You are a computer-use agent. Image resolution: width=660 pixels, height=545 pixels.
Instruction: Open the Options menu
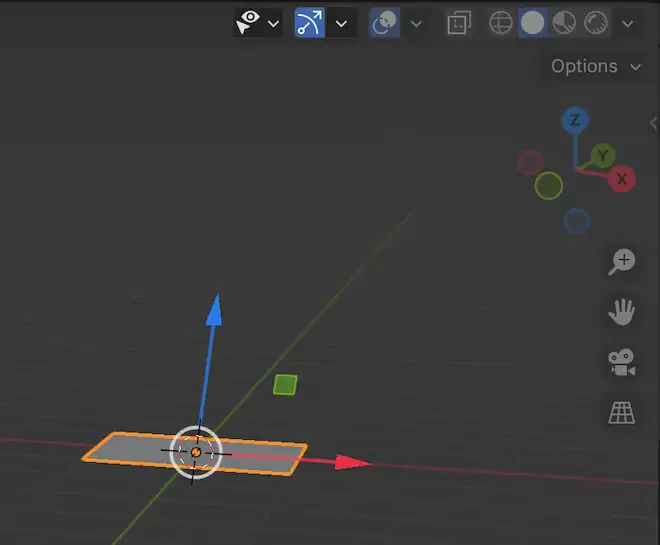coord(595,66)
